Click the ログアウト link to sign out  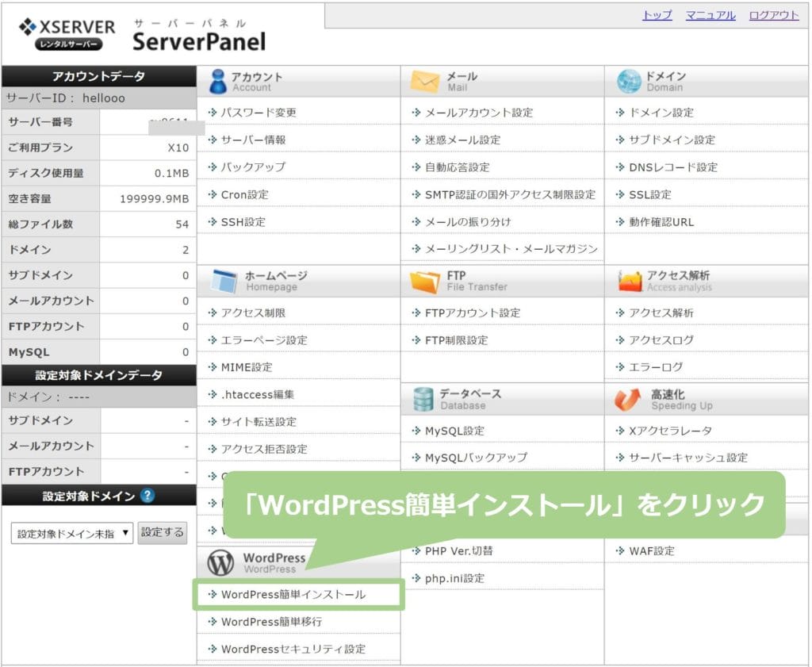[x=773, y=15]
